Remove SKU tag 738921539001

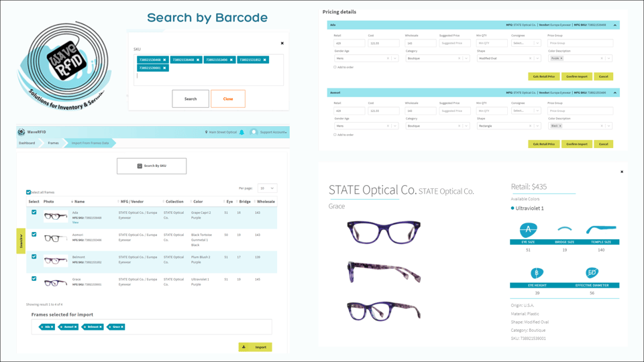164,68
